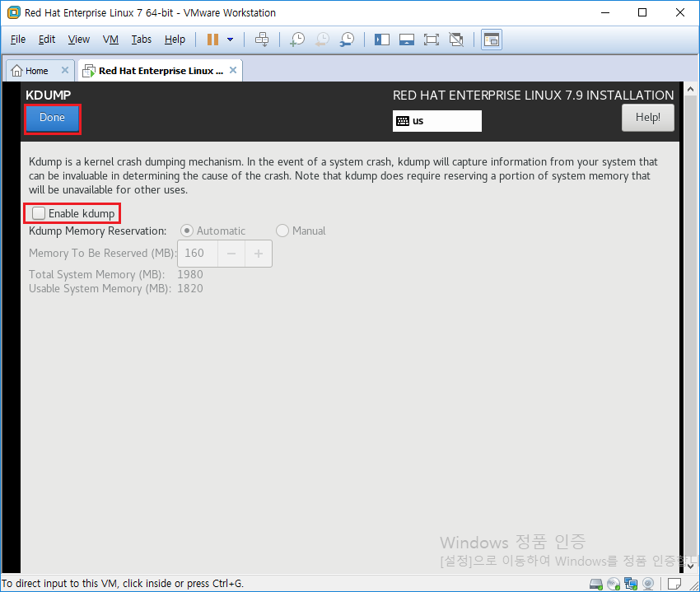700x592 pixels.
Task: Click the network adapter status icon
Action: click(x=631, y=584)
